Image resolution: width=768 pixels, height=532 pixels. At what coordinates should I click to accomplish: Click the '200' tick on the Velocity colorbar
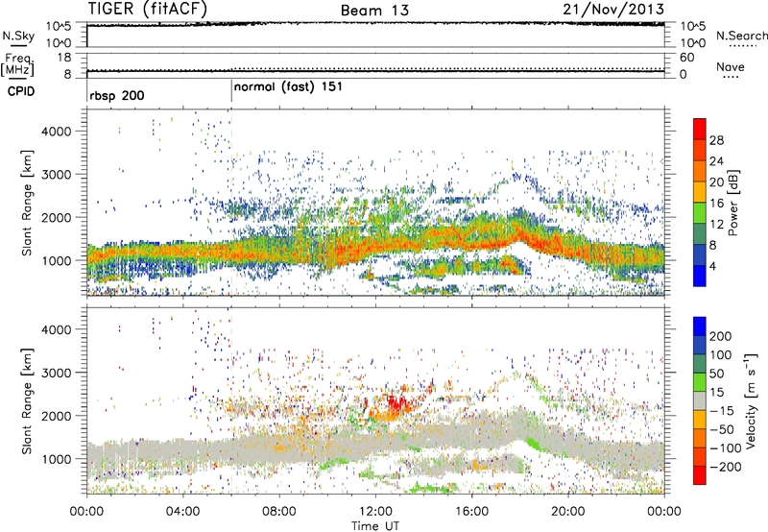click(721, 336)
